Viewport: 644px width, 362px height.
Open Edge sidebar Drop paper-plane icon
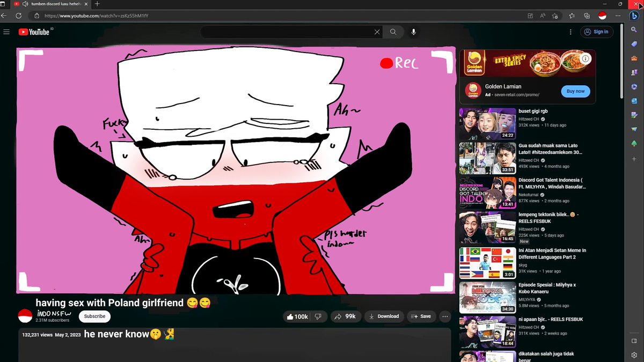634,129
